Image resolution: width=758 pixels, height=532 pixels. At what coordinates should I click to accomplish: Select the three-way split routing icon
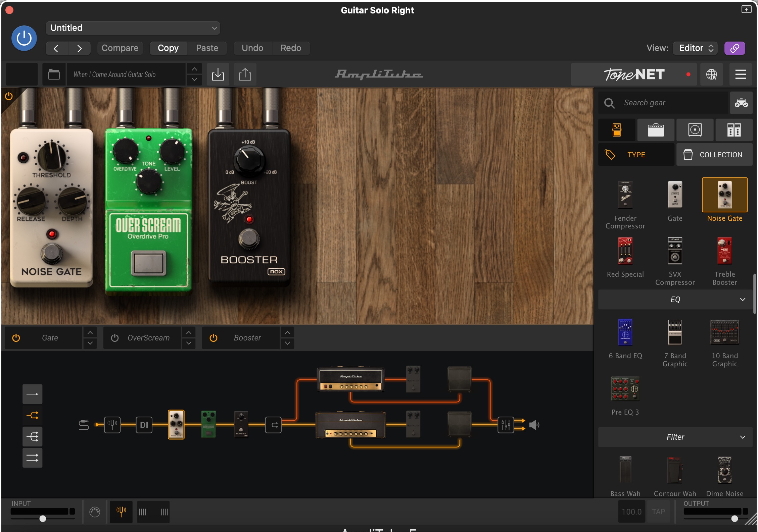(x=33, y=437)
